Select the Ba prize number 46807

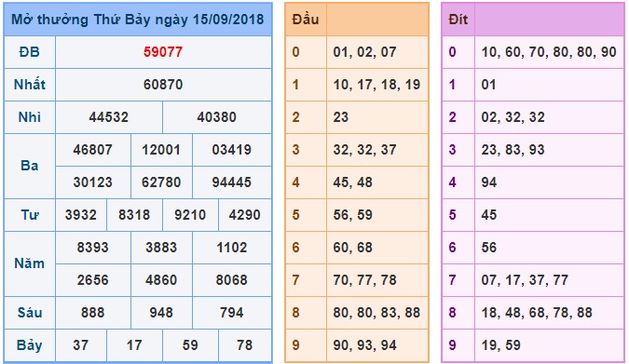92,150
